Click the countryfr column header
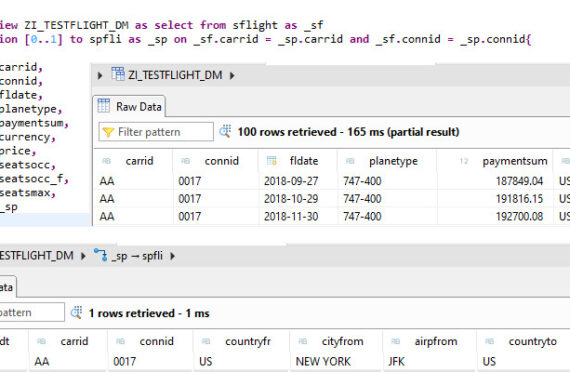The width and height of the screenshot is (570, 372). pos(248,341)
